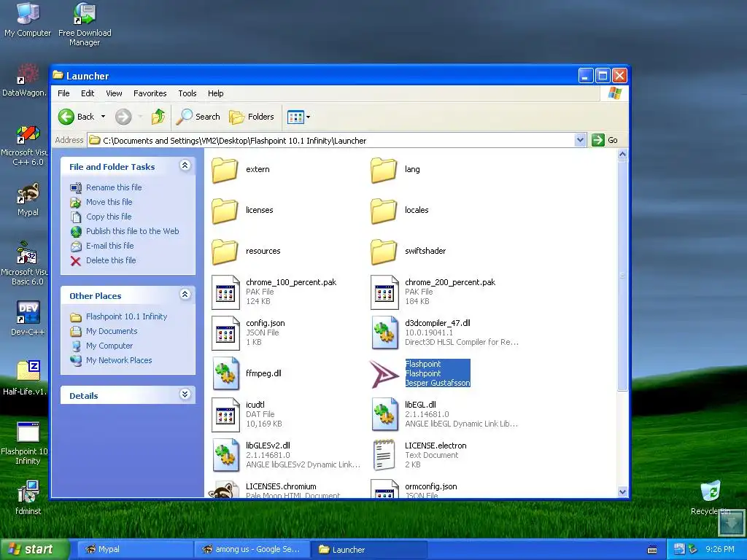The width and height of the screenshot is (747, 560).
Task: Click the Go button next to address bar
Action: 605,140
